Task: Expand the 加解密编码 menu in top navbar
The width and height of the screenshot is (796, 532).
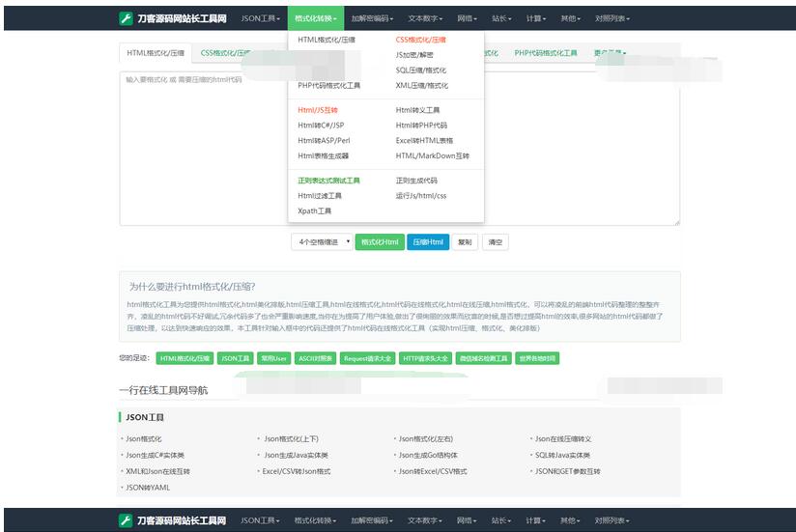Action: [x=371, y=18]
